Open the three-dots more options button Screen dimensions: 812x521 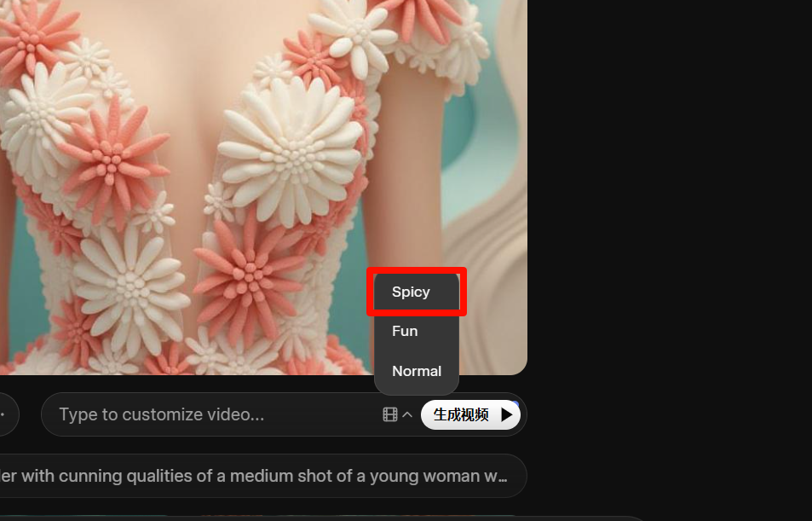[x=4, y=414]
